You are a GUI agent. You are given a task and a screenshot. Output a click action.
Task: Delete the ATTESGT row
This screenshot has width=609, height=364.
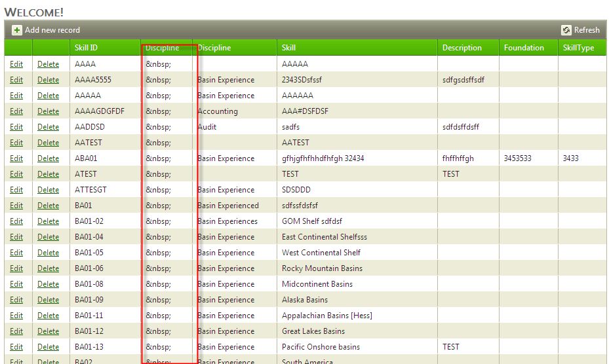[48, 190]
